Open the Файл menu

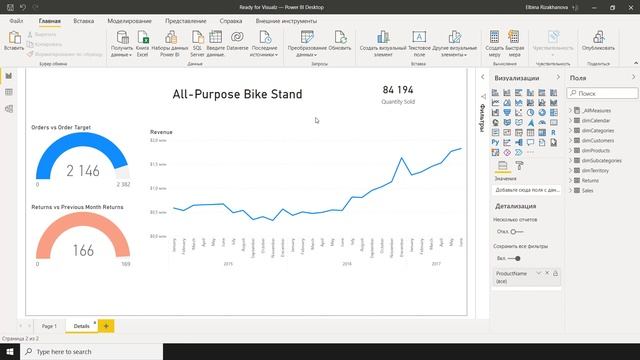click(16, 21)
